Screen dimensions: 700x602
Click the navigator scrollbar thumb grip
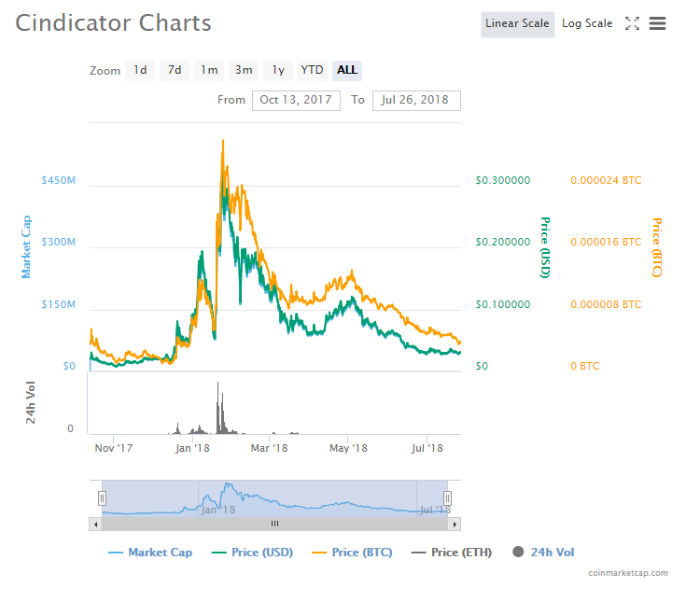(x=275, y=524)
